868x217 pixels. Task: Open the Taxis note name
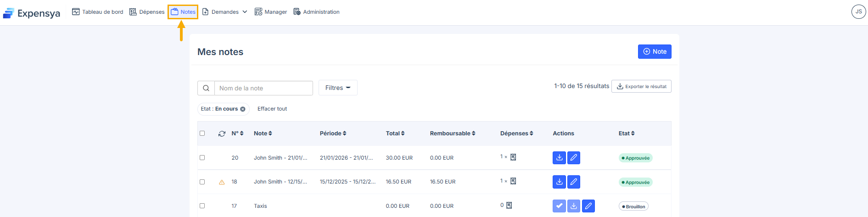coord(260,206)
